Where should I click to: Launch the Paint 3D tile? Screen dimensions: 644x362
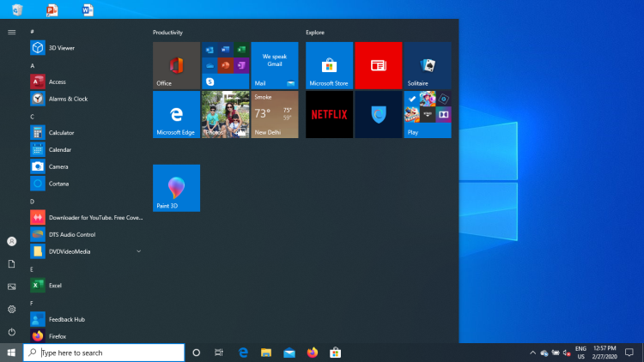(176, 188)
